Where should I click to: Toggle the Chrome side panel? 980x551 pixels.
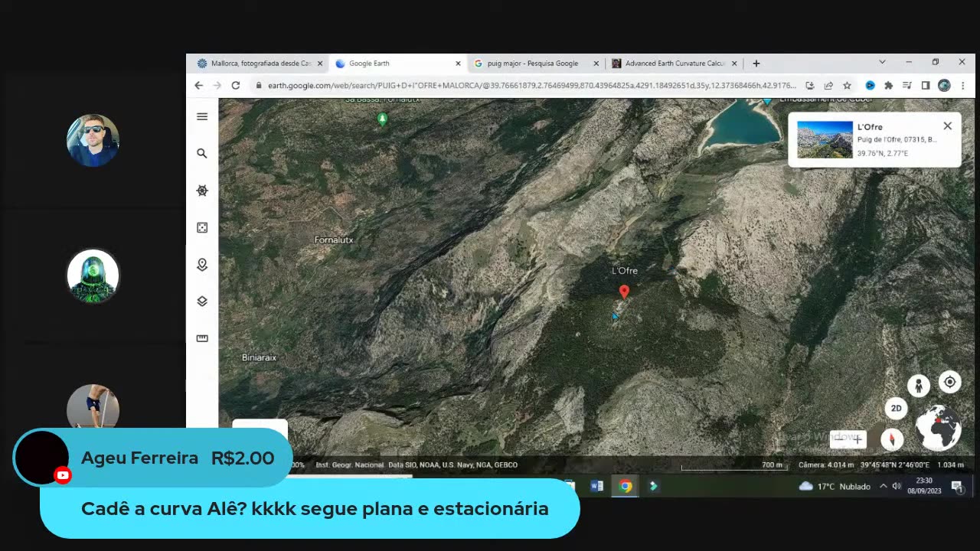click(926, 86)
